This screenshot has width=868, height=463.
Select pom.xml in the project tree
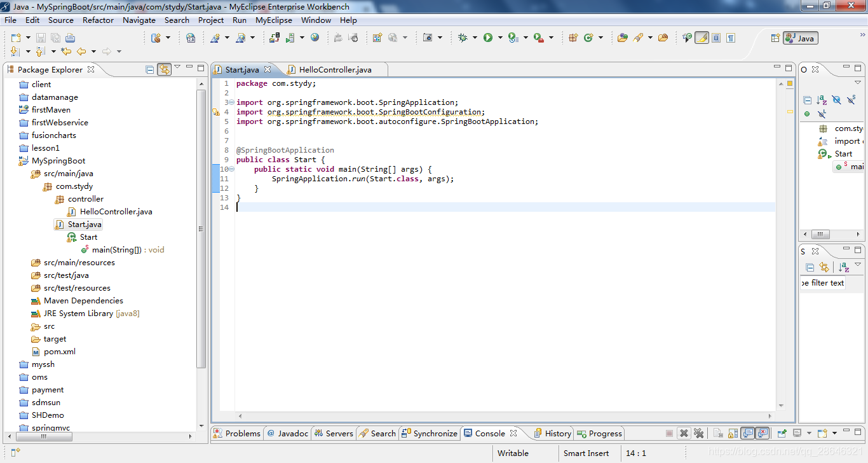tap(53, 352)
